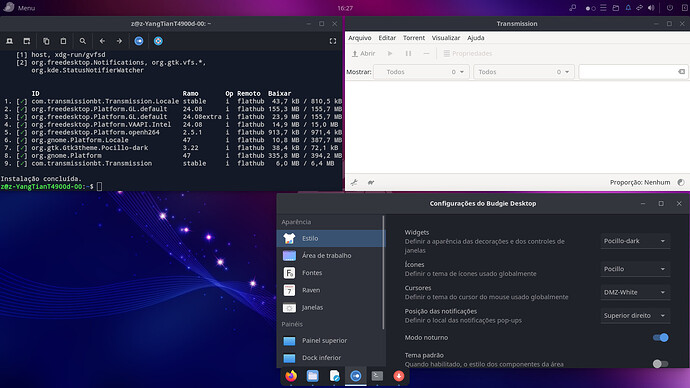This screenshot has width=690, height=388.
Task: Click the clock 16:27 in top panel
Action: click(345, 8)
